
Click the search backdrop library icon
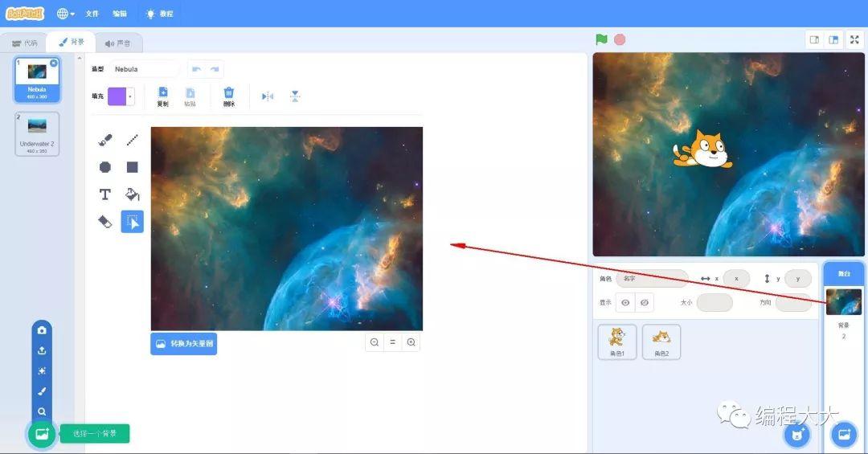[42, 411]
